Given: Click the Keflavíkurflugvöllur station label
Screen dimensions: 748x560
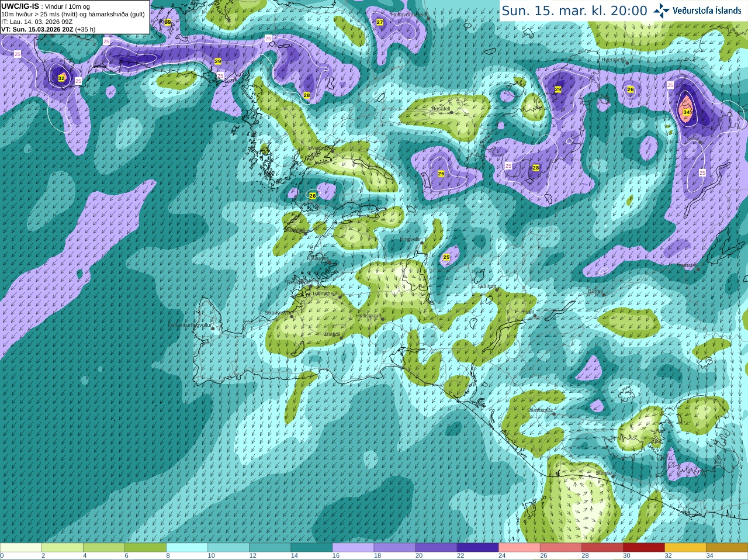Looking at the screenshot, I should pyautogui.click(x=190, y=325).
